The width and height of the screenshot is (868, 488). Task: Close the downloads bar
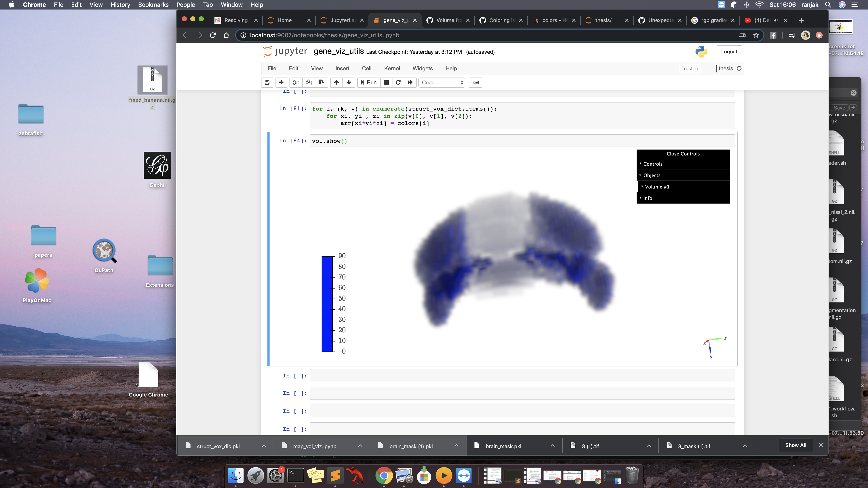click(x=821, y=445)
